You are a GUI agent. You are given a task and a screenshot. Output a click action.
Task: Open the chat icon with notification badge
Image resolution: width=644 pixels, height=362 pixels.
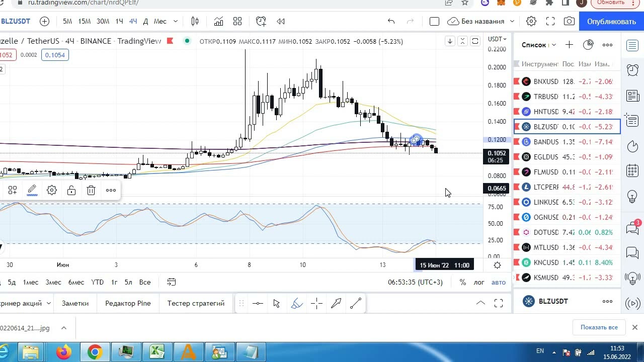(632, 228)
